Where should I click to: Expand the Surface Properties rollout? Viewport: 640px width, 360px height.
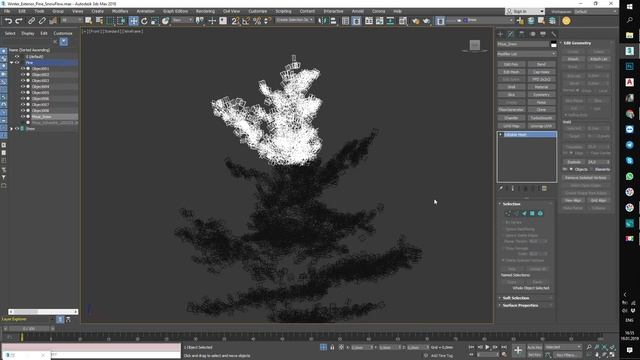point(520,305)
